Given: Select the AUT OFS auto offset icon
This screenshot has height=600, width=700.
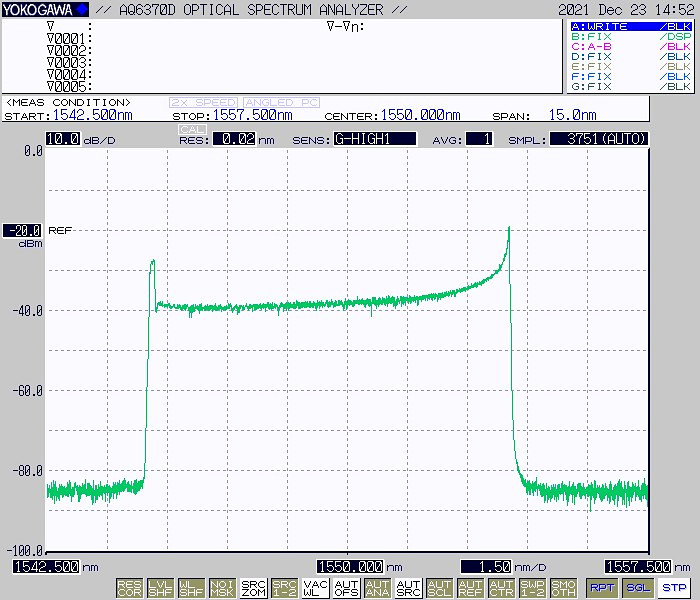Looking at the screenshot, I should pos(346,588).
